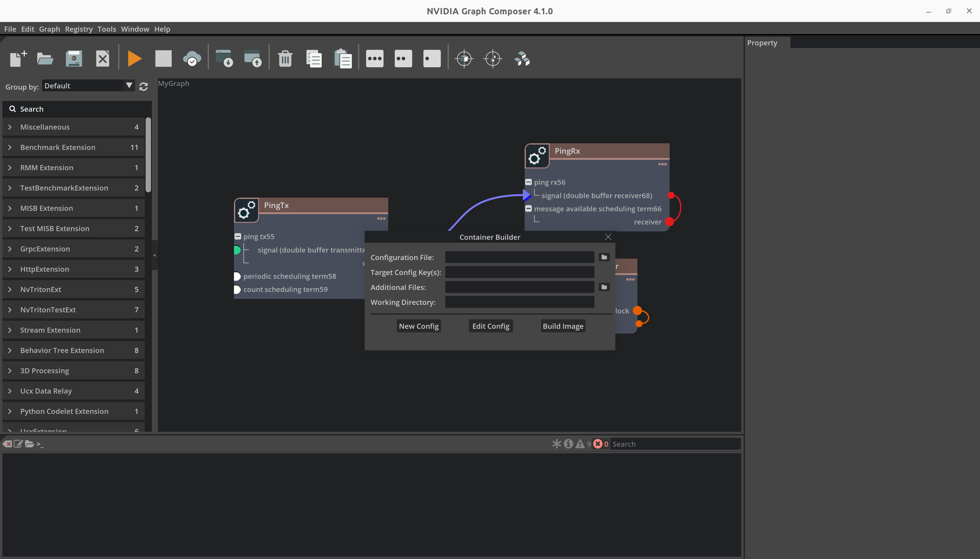This screenshot has height=559, width=980.
Task: Expand the 3D Processing category
Action: [x=10, y=371]
